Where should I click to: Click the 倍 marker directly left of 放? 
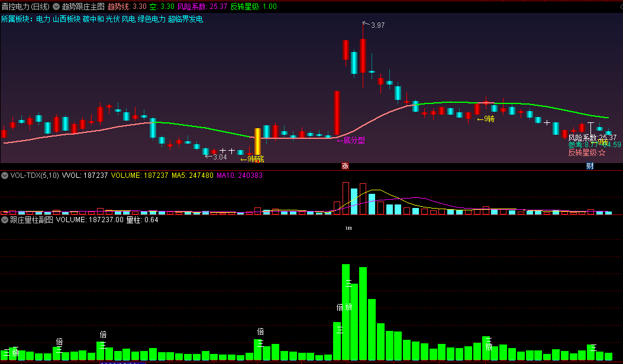click(x=340, y=307)
